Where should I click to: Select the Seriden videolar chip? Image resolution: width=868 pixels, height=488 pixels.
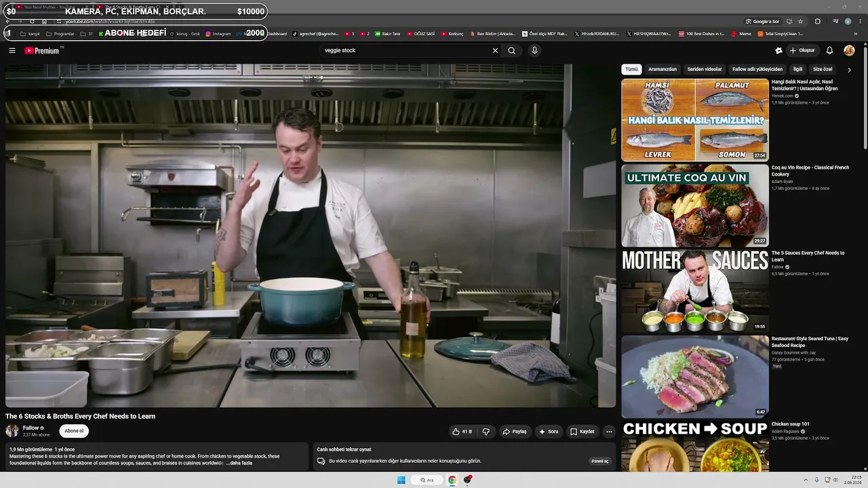705,69
